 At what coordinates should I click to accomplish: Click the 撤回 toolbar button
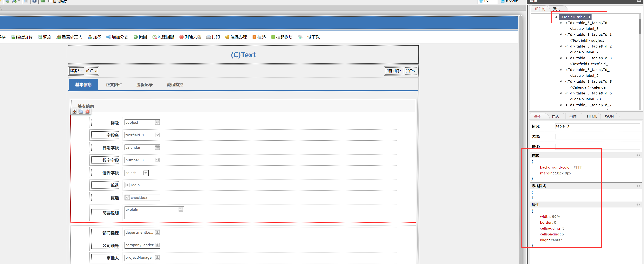tap(140, 37)
